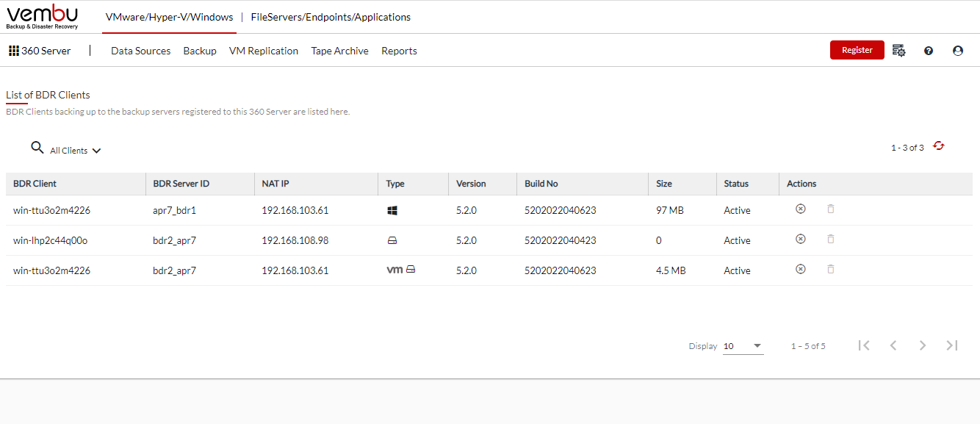Open server settings list-gear icon

[899, 51]
